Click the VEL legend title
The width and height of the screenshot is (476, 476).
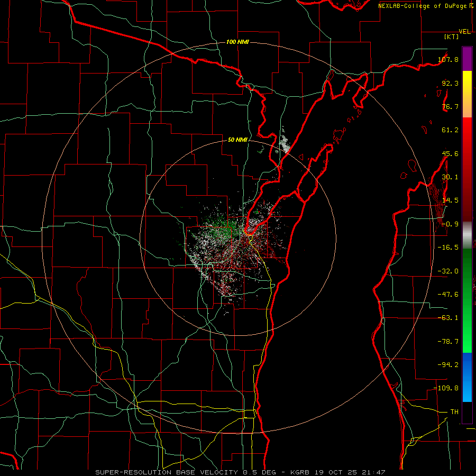465,32
